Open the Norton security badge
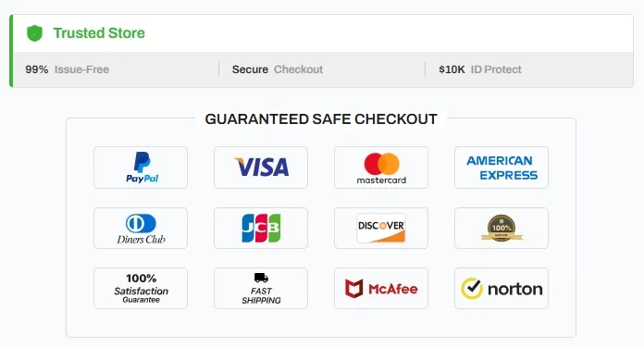Viewport: 644px width, 348px height. (x=502, y=289)
